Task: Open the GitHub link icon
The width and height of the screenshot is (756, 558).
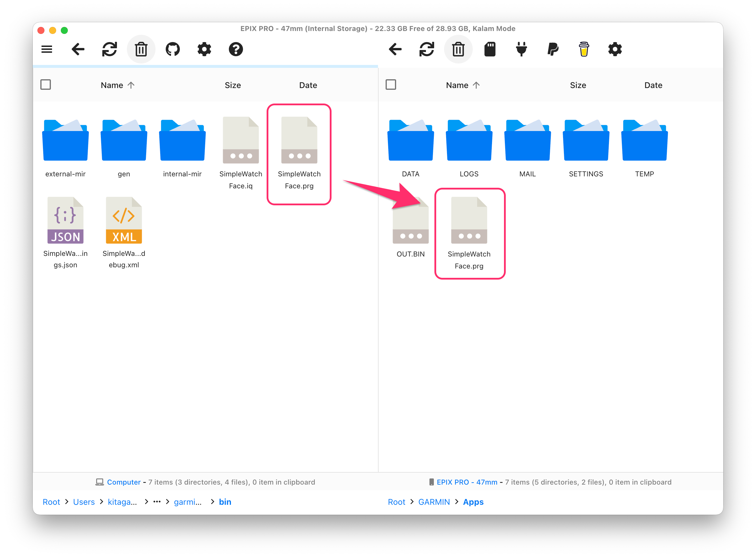Action: pyautogui.click(x=172, y=49)
